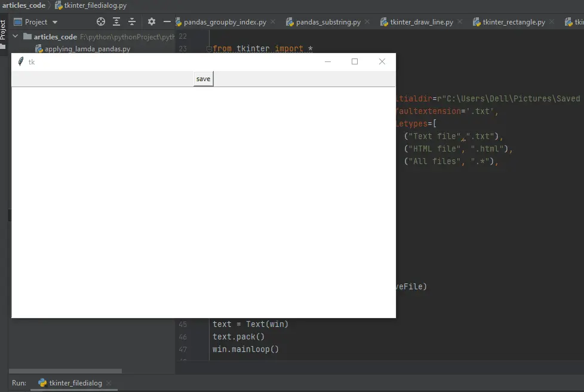Close the pandas_groupby_index.py tab
584x392 pixels.
273,21
